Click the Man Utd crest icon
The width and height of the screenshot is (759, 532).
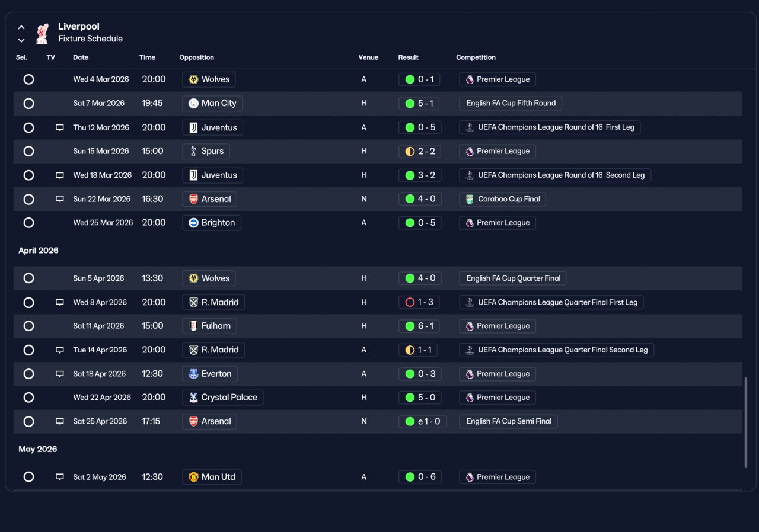[193, 477]
